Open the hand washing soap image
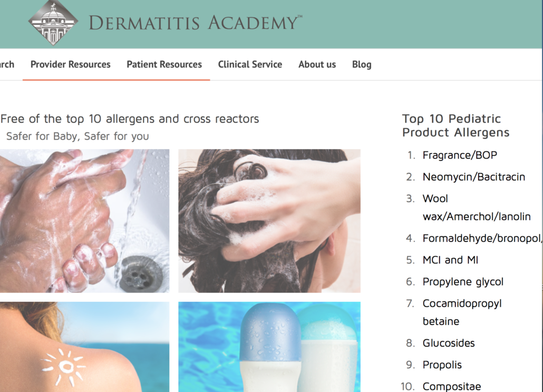The height and width of the screenshot is (392, 543). point(84,221)
